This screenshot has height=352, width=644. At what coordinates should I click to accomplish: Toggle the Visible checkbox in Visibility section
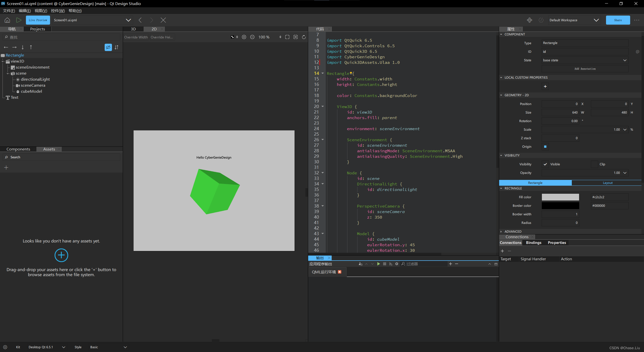point(545,164)
